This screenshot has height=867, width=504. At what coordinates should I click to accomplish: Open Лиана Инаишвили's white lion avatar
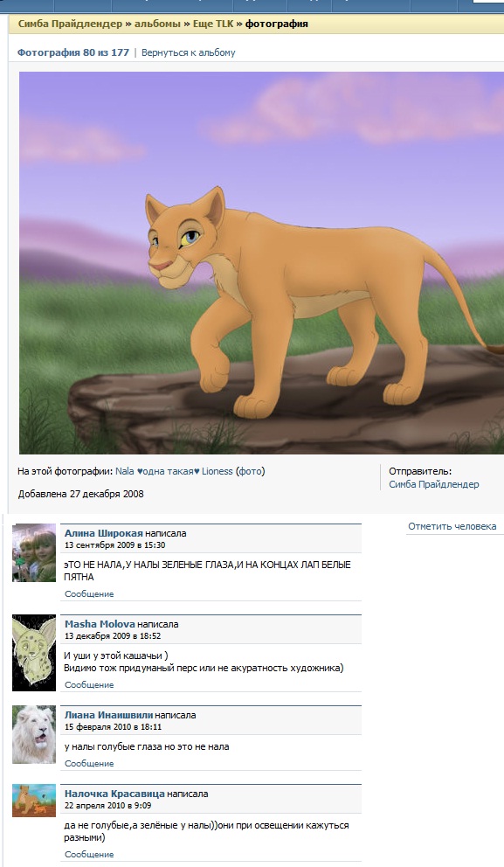(x=34, y=734)
